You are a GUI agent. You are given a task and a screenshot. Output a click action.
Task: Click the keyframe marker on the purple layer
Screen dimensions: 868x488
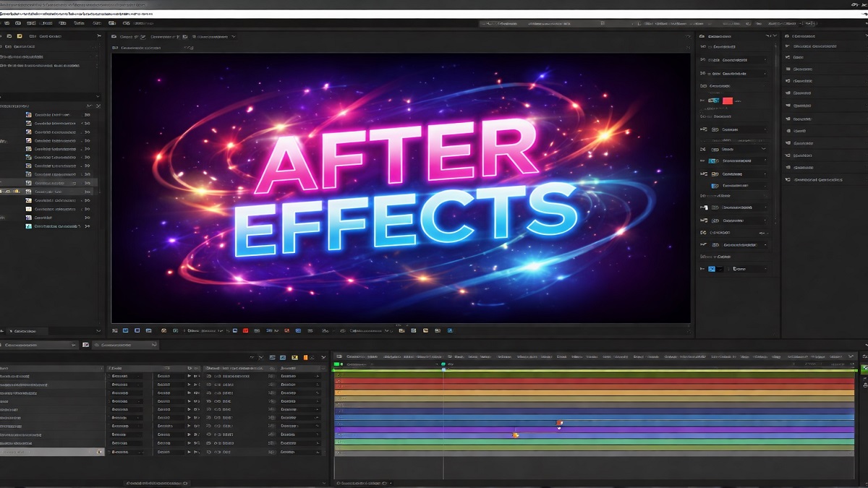(514, 435)
